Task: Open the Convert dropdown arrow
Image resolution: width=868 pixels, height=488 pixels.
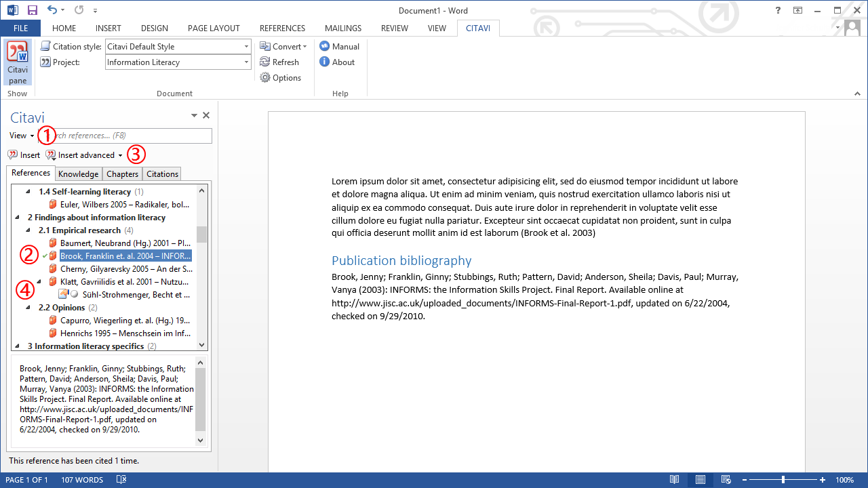Action: pyautogui.click(x=305, y=47)
